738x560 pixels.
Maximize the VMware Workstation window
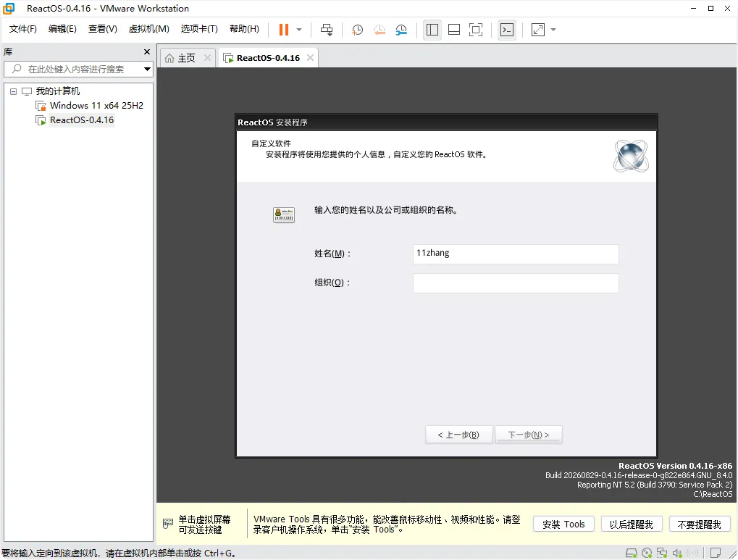tap(710, 9)
